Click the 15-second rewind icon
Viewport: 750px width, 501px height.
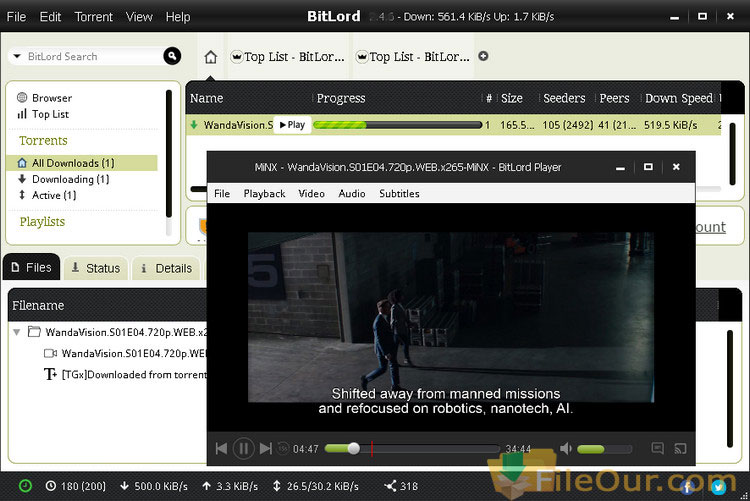283,448
